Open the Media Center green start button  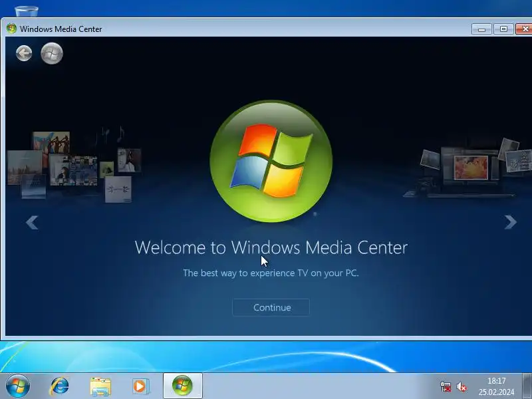pyautogui.click(x=52, y=53)
